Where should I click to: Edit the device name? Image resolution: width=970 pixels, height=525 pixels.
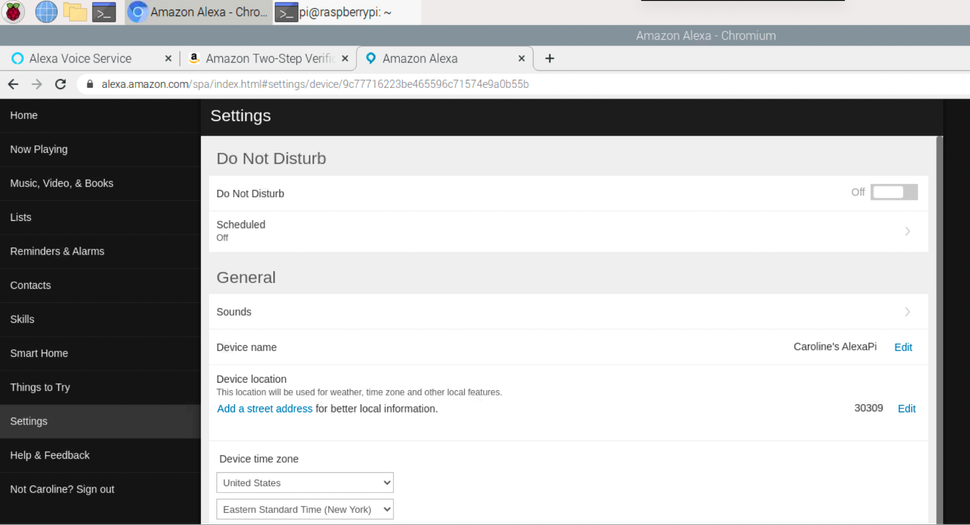pos(903,347)
